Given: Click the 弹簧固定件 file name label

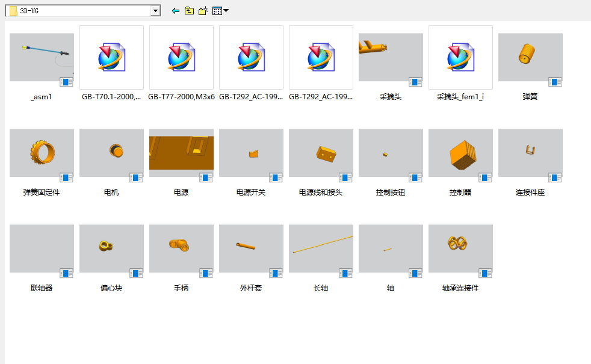Looking at the screenshot, I should [42, 193].
